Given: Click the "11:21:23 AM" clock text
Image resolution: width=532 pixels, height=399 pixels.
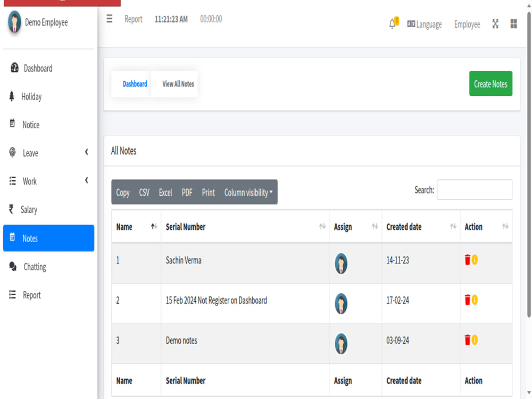Looking at the screenshot, I should 171,19.
